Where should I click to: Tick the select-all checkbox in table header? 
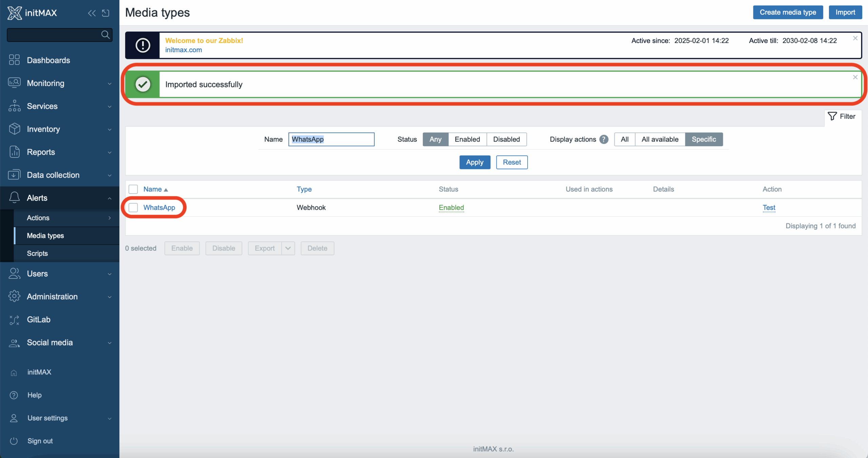tap(133, 189)
